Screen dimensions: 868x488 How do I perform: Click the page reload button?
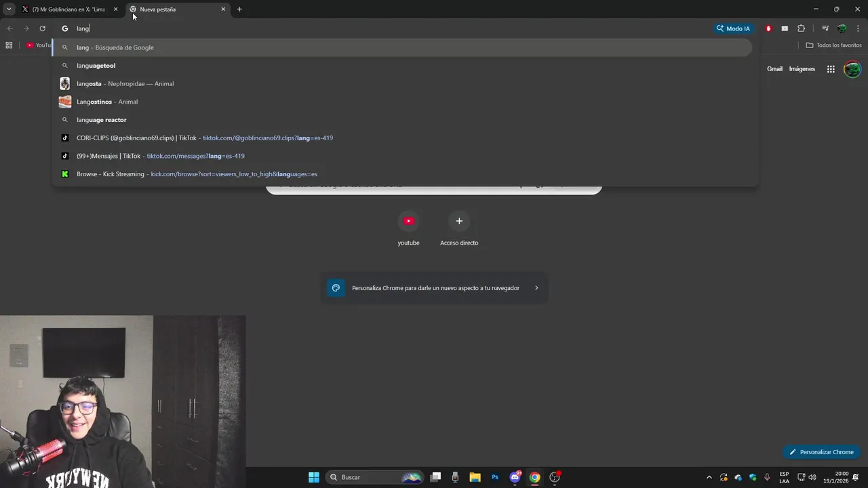[42, 28]
